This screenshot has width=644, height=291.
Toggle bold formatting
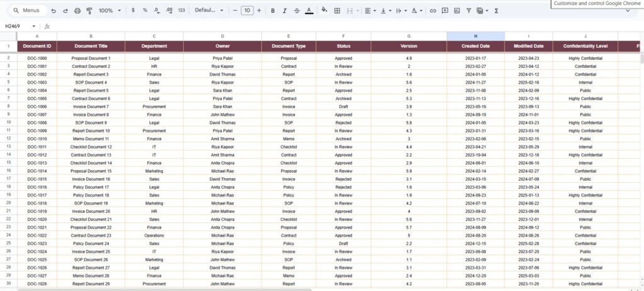(x=273, y=11)
